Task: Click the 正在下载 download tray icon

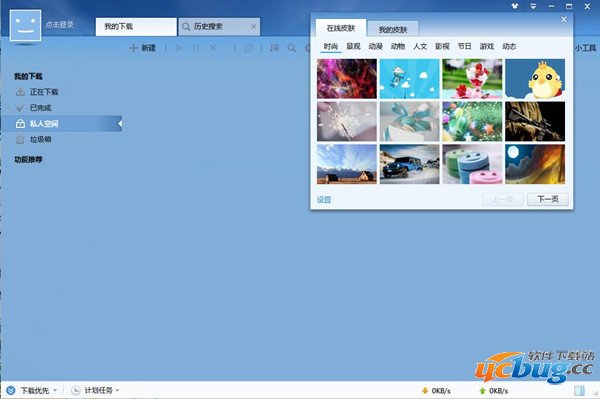Action: click(x=20, y=92)
